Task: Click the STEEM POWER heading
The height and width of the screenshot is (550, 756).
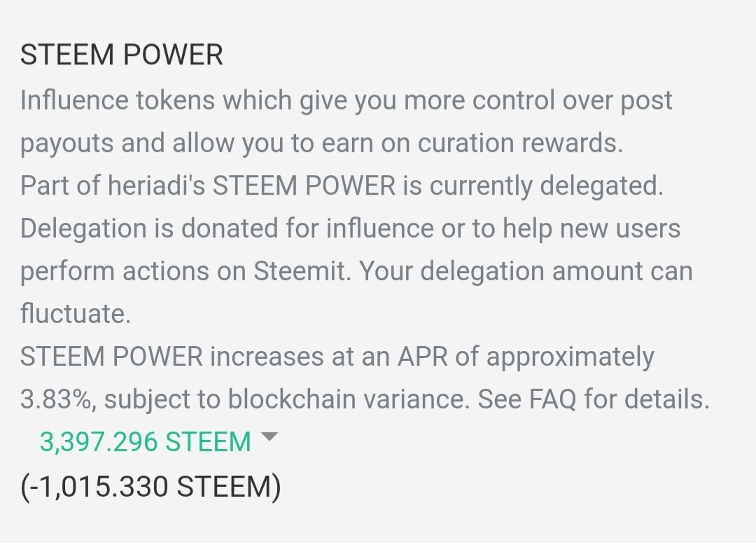Action: coord(122,55)
